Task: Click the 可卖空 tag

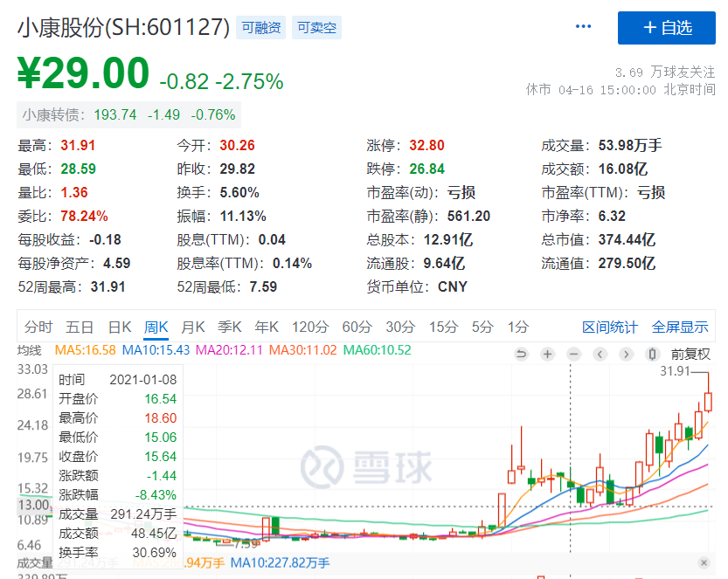Action: pyautogui.click(x=316, y=28)
